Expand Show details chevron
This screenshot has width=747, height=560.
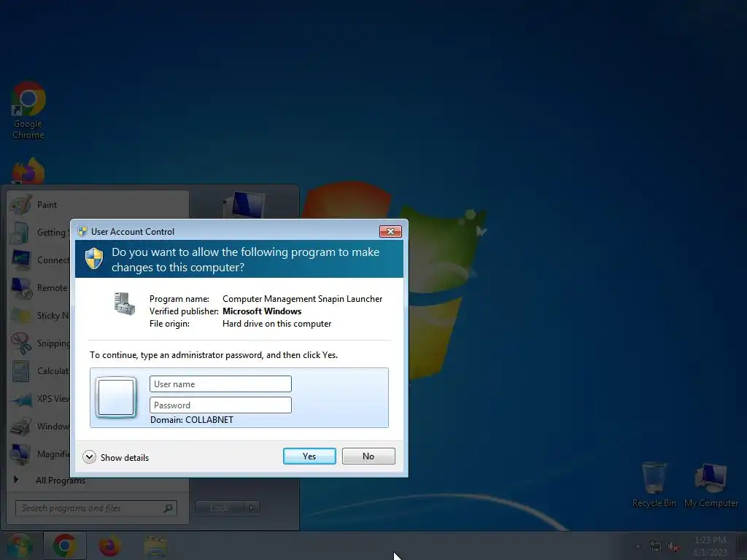pyautogui.click(x=89, y=457)
